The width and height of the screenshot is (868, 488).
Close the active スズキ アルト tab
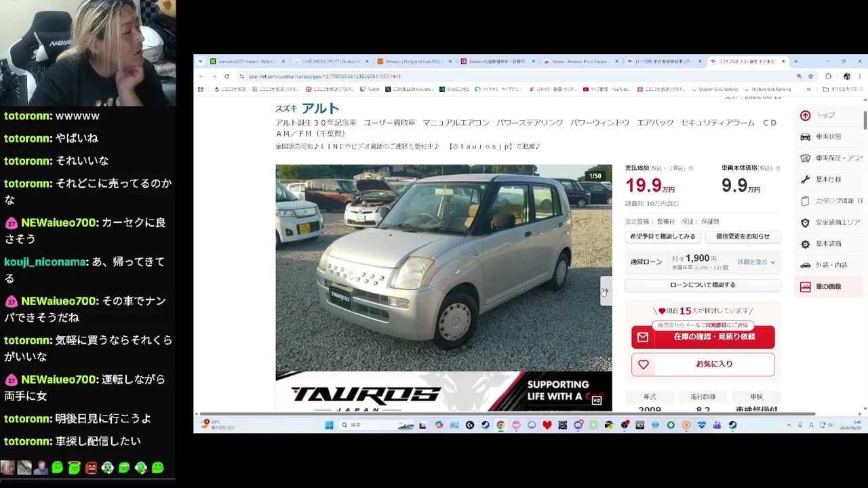coord(783,61)
